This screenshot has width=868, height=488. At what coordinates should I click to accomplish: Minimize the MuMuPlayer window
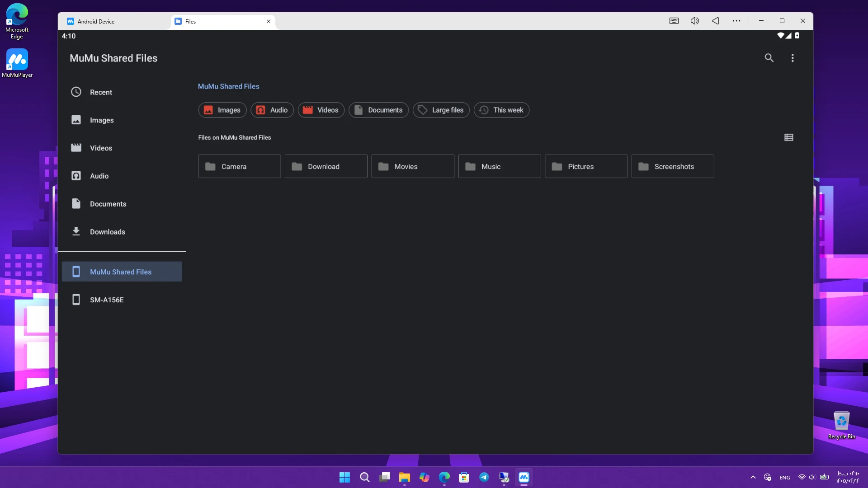[761, 21]
